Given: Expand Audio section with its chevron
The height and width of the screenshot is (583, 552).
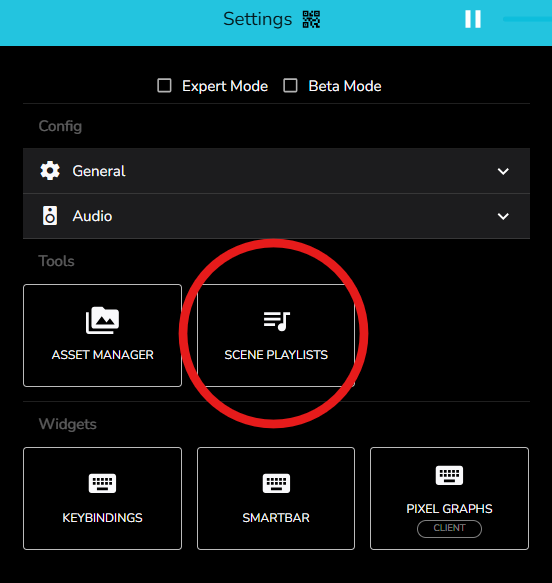Looking at the screenshot, I should point(503,216).
